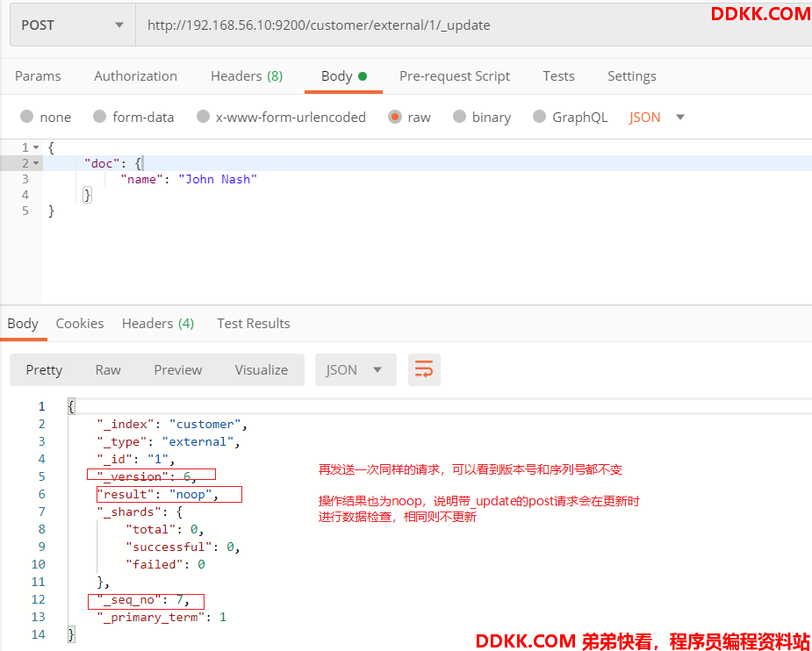The height and width of the screenshot is (651, 812).
Task: Open the Settings tab
Action: (x=632, y=76)
